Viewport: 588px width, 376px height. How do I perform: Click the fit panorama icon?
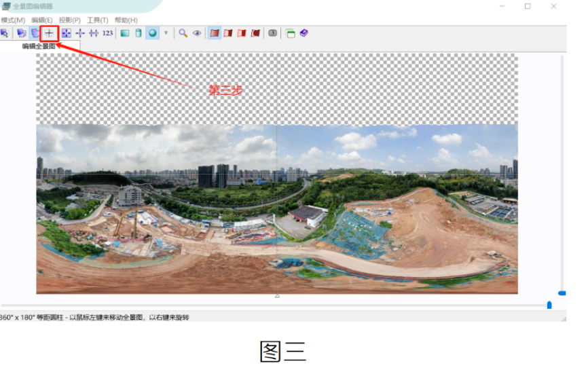click(67, 33)
